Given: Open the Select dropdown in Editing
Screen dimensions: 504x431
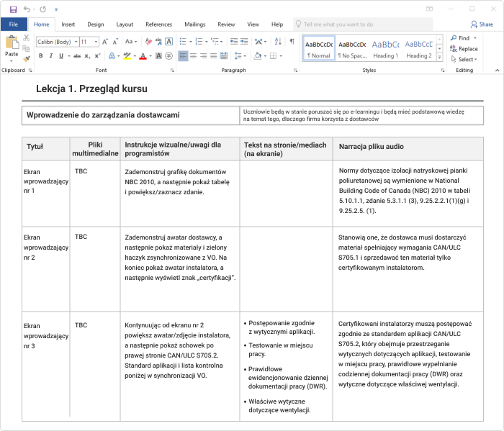Looking at the screenshot, I should point(464,60).
